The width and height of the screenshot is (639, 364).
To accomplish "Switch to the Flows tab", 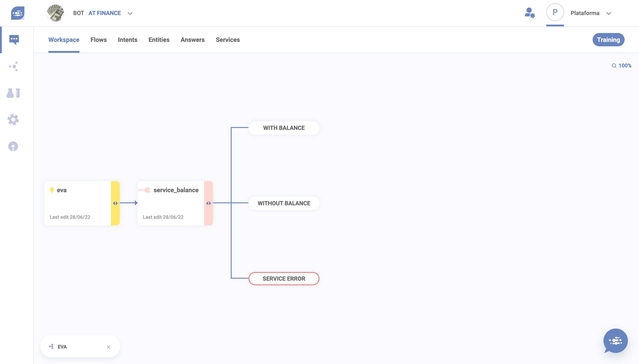I will coord(98,40).
